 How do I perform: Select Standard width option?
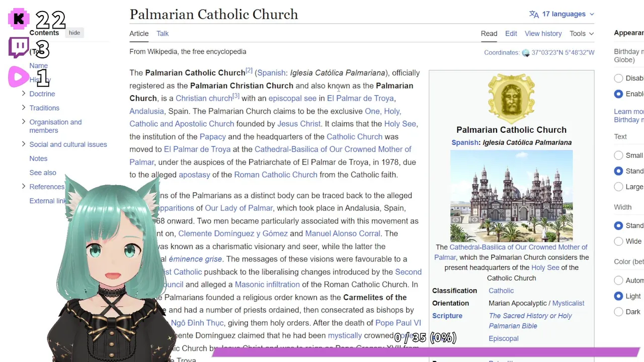[618, 226]
